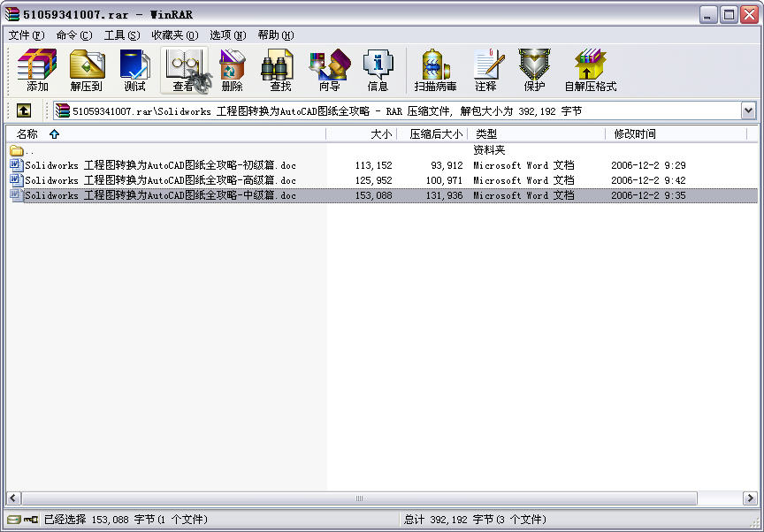Click modified time 2006-12-2 9:29

point(648,165)
